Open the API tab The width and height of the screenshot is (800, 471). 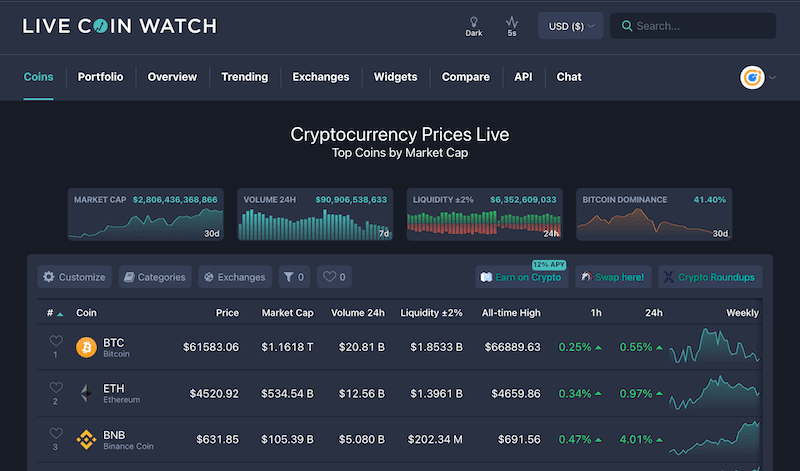coord(523,77)
